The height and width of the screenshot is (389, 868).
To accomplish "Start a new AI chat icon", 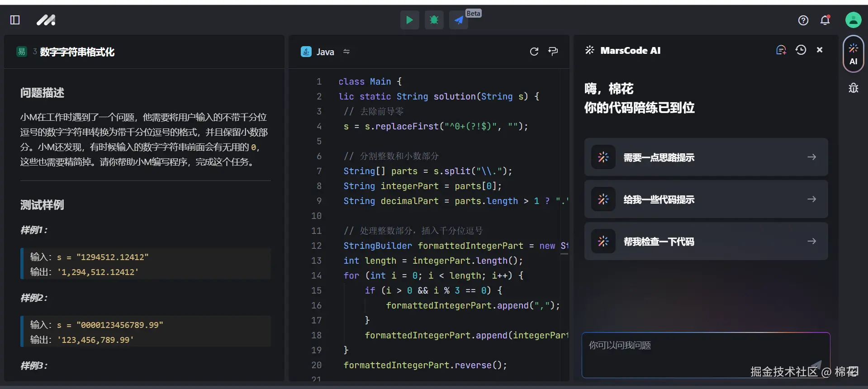I will click(781, 50).
